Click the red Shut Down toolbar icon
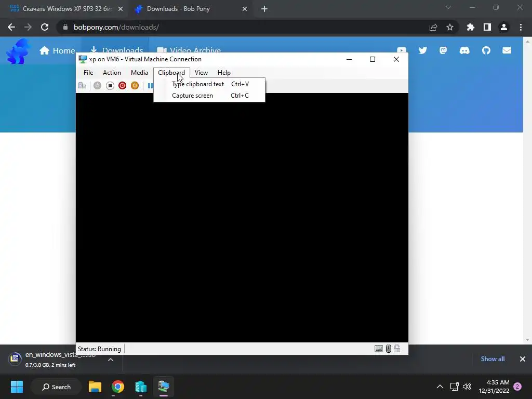The height and width of the screenshot is (399, 532). [x=123, y=86]
